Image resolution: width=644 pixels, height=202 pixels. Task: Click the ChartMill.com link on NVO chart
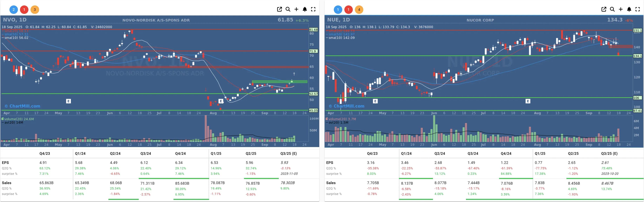coord(22,106)
